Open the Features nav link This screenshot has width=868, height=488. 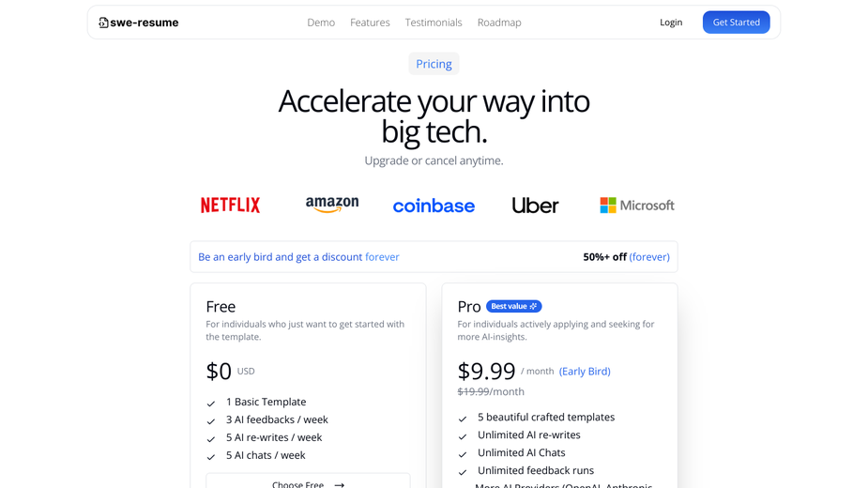(x=370, y=23)
